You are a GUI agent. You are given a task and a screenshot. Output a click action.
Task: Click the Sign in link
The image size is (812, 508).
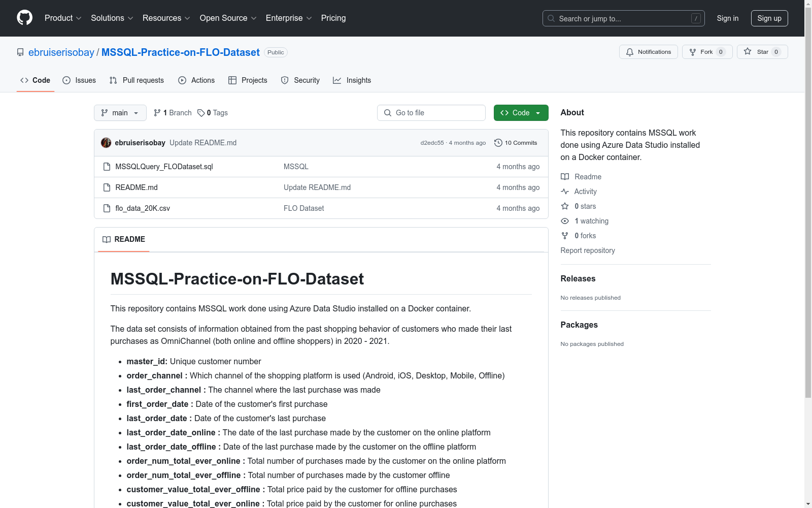click(x=728, y=18)
